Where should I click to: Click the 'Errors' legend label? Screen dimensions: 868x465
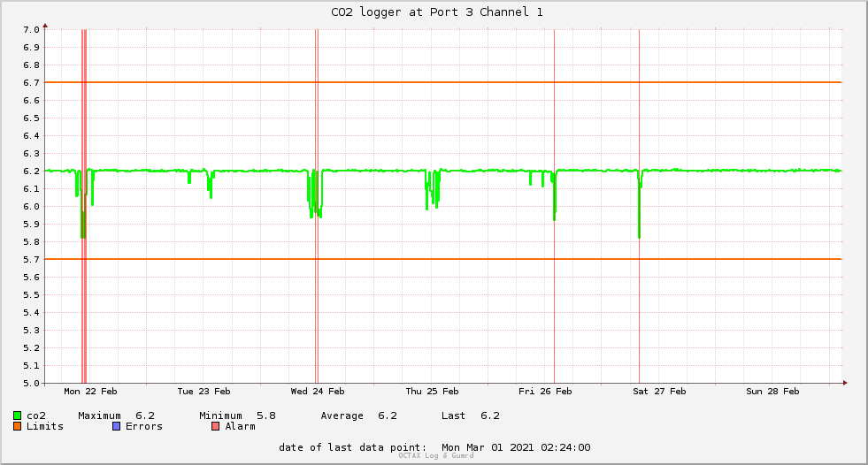144,426
